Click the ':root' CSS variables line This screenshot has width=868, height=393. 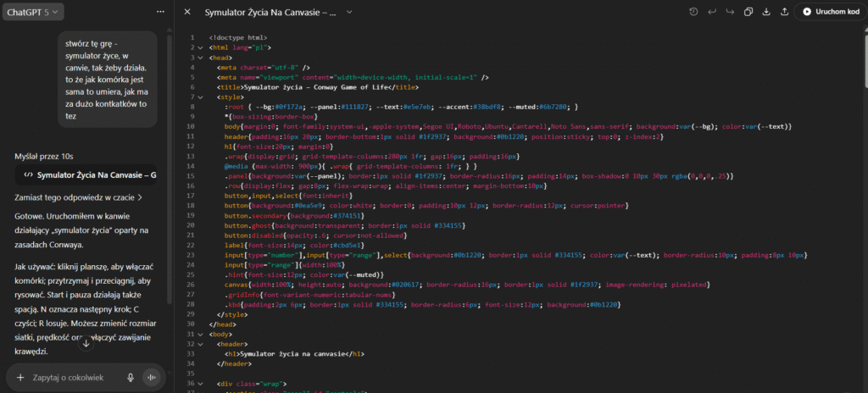tap(401, 107)
